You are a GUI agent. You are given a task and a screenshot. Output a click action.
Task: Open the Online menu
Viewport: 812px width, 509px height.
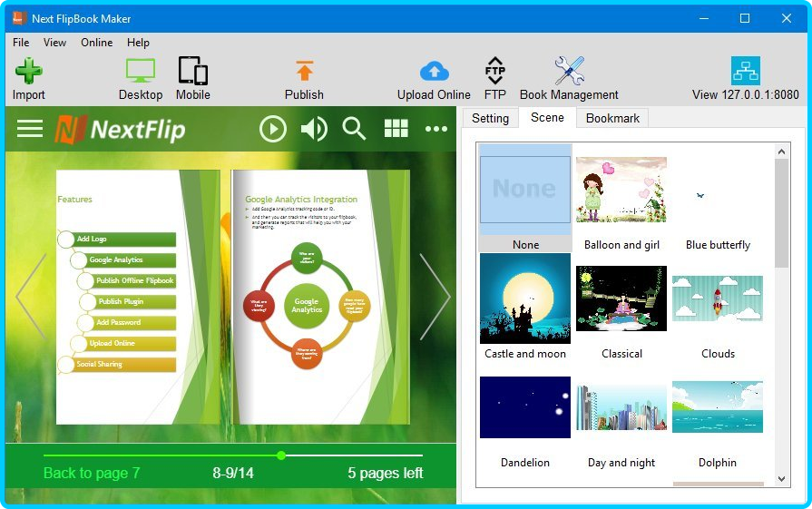click(x=96, y=43)
